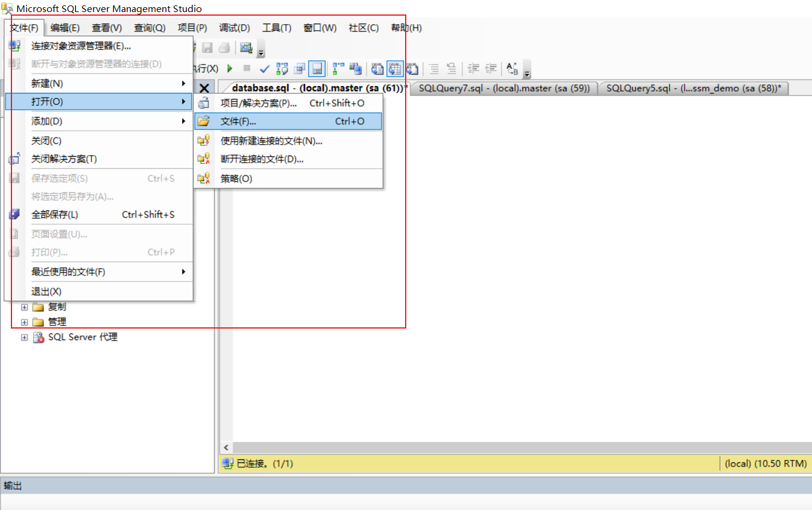Choose 退出(X) menu entry
812x510 pixels.
tap(99, 291)
